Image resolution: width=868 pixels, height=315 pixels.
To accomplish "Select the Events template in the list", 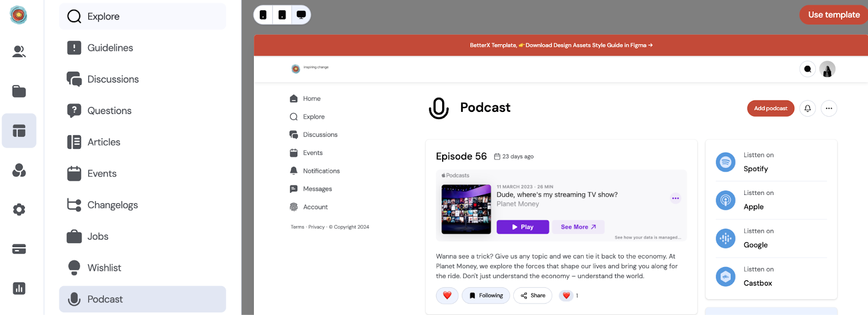I will (143, 174).
